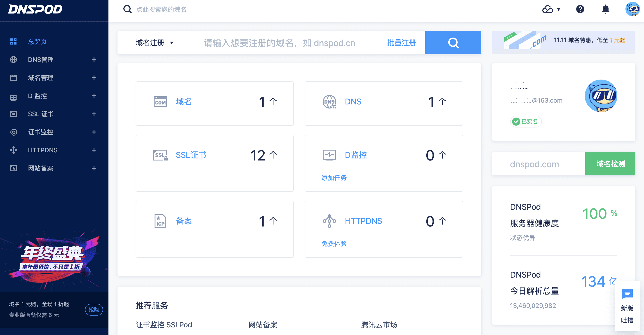The height and width of the screenshot is (335, 644).
Task: Expand 域名管理 with plus sign
Action: 94,78
